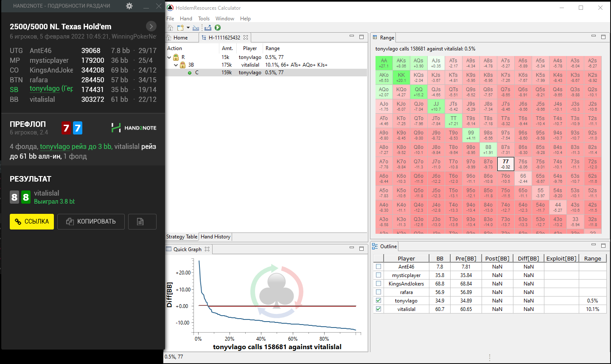Viewport: 611px width, 364px height.
Task: Select the AA cell in range grid
Action: coord(384,63)
